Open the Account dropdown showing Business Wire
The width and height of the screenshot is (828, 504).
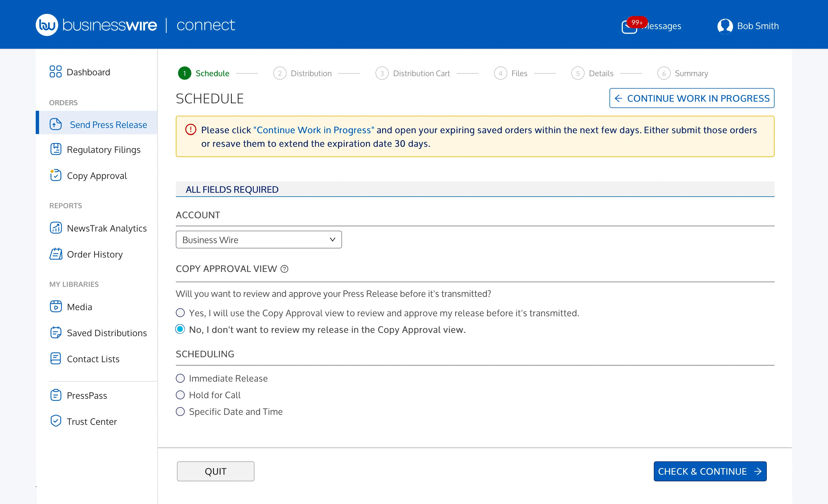259,240
